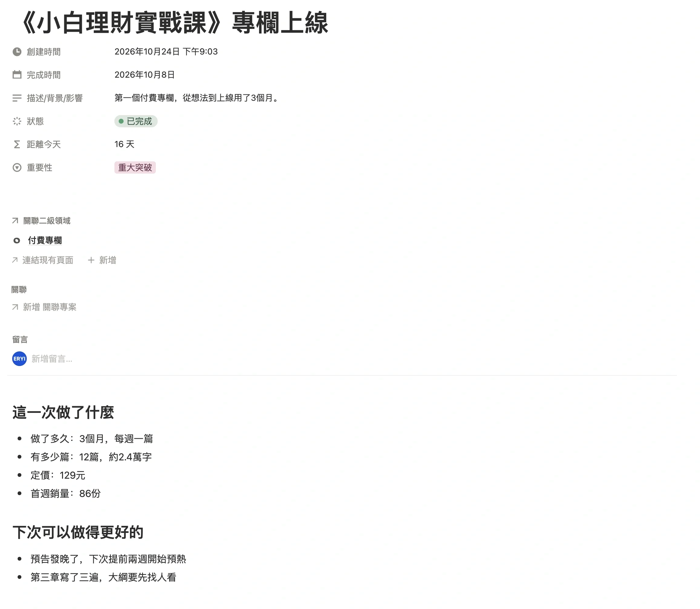This screenshot has width=700, height=609.
Task: Click bullet 定價：129元
Action: click(x=58, y=475)
